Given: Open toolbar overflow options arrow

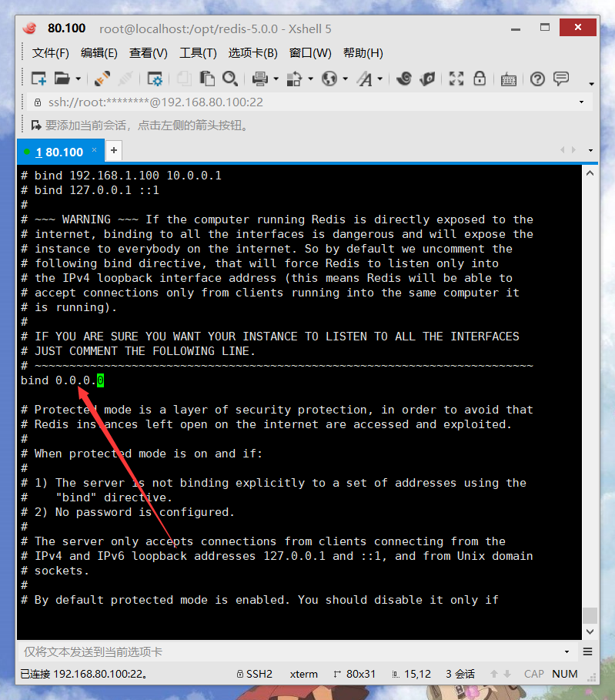Looking at the screenshot, I should pyautogui.click(x=591, y=84).
